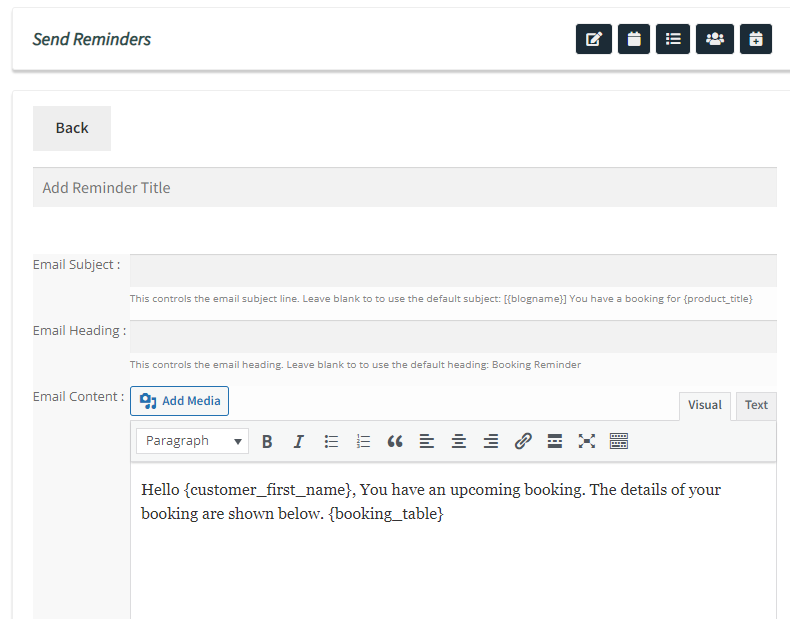Insert a numbered list
Viewport: 790px width, 619px height.
pos(363,441)
